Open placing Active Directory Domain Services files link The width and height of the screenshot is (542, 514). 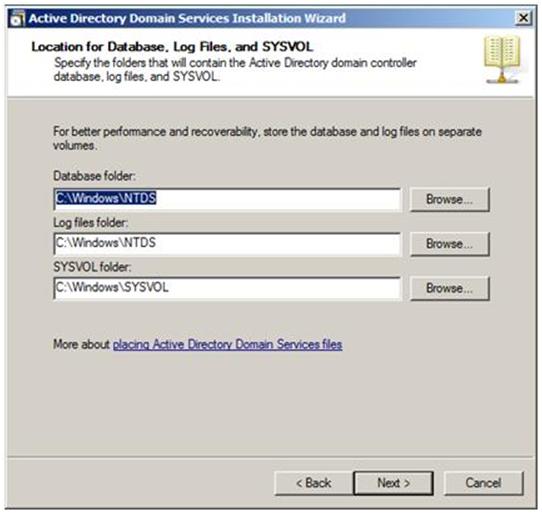click(227, 344)
